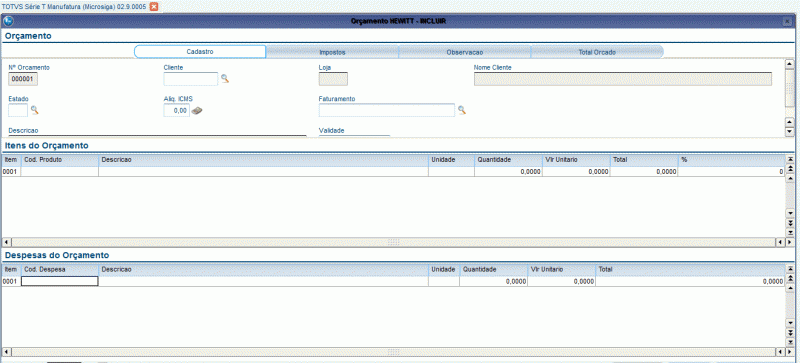Switch to the Impostos tab

tap(332, 52)
